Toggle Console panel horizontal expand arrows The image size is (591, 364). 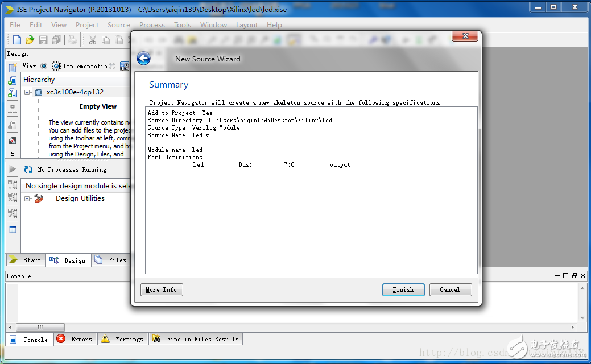click(557, 276)
